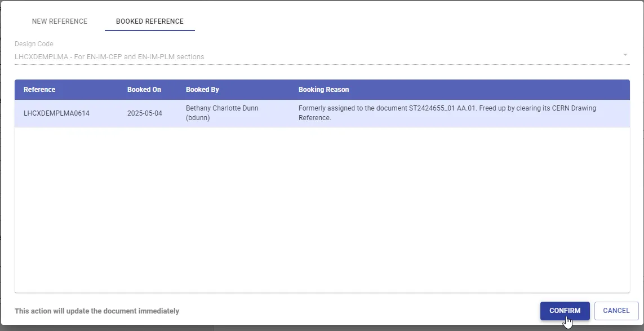644x331 pixels.
Task: Select the BOOKED REFERENCE tab
Action: point(149,21)
